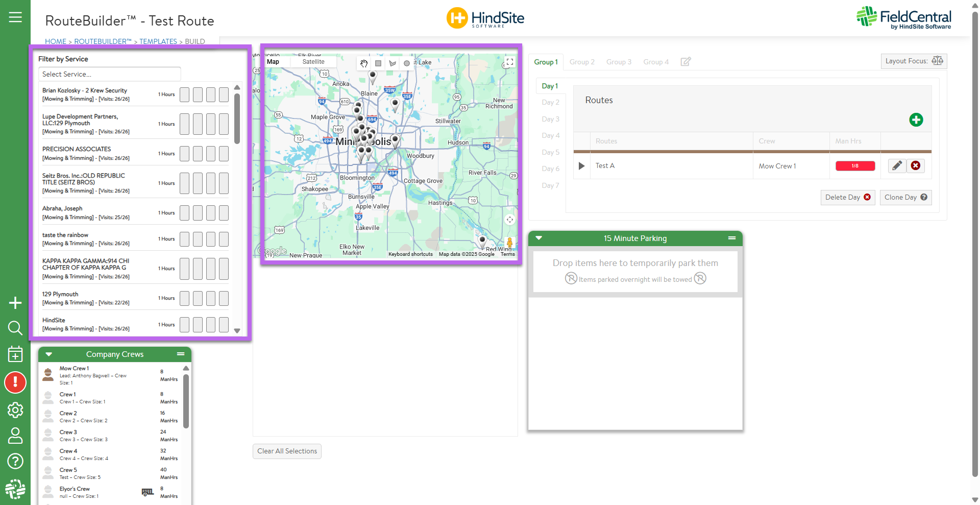Switch to Group 2 tab

point(582,62)
